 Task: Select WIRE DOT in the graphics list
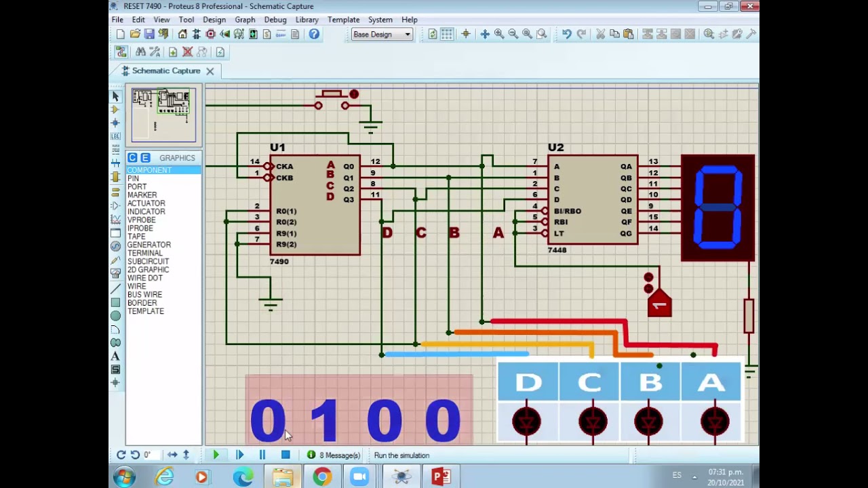pyautogui.click(x=144, y=278)
